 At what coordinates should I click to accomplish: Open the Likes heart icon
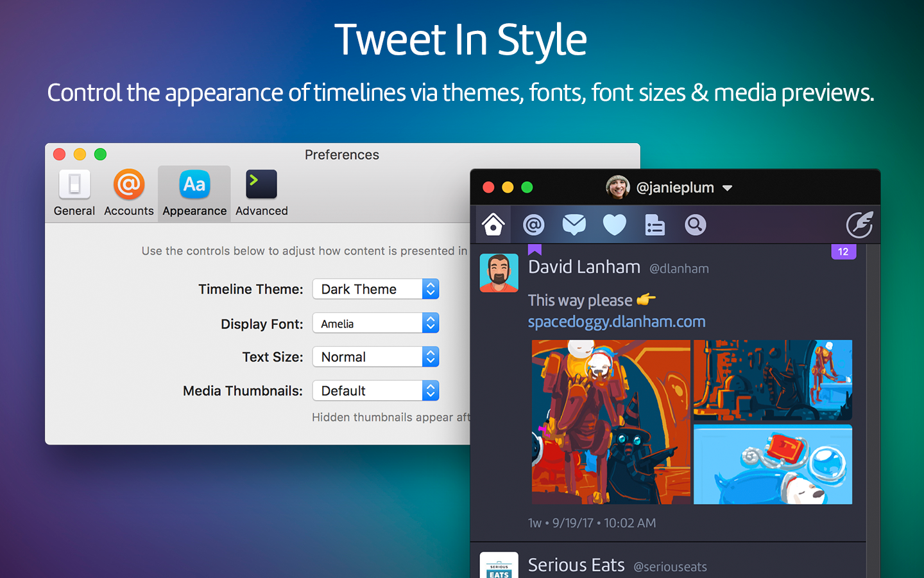coord(614,225)
